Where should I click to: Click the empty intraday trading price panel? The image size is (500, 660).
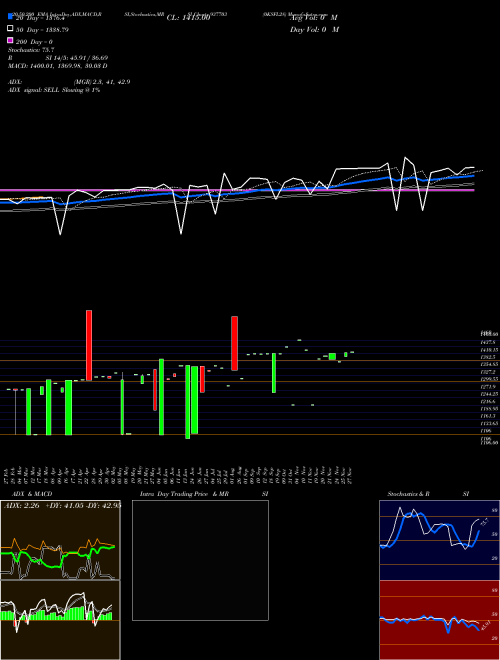point(200,560)
